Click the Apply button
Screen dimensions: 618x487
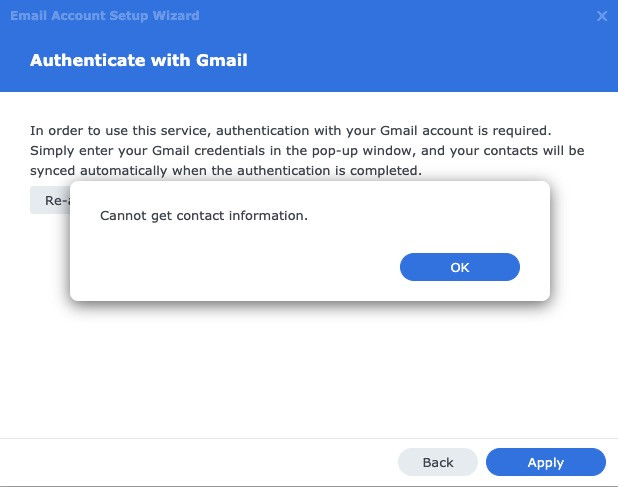[x=545, y=462]
